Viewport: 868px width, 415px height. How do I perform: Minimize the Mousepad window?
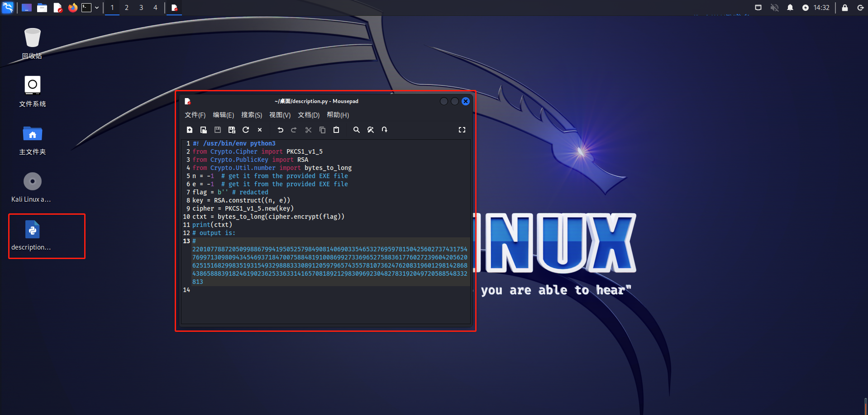click(x=444, y=101)
